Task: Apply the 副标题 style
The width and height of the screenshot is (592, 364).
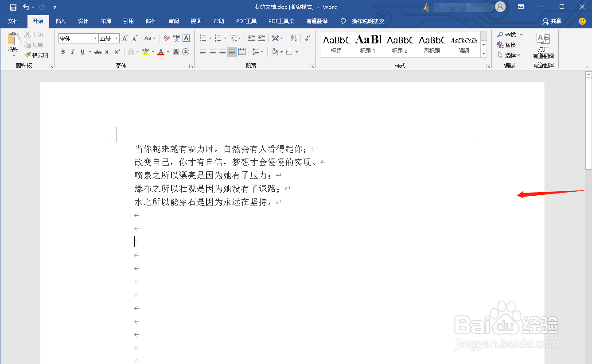Action: click(x=432, y=44)
